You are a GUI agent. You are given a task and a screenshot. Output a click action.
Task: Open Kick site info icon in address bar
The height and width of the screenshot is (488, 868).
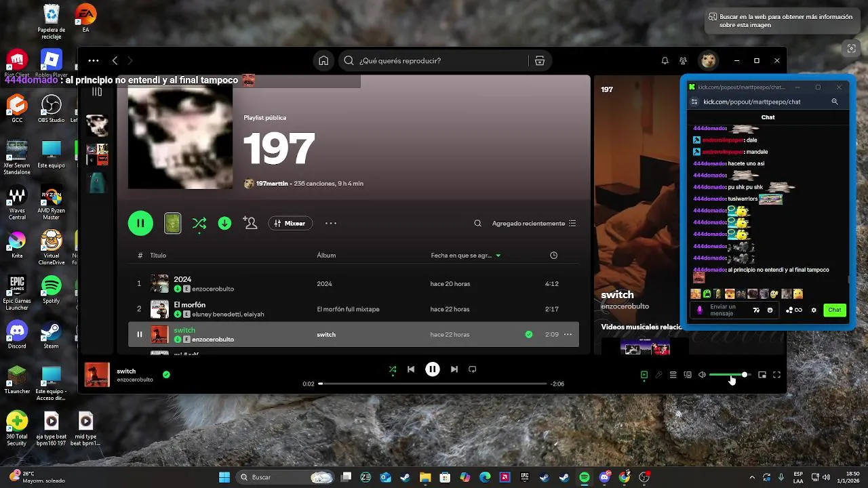coord(694,102)
